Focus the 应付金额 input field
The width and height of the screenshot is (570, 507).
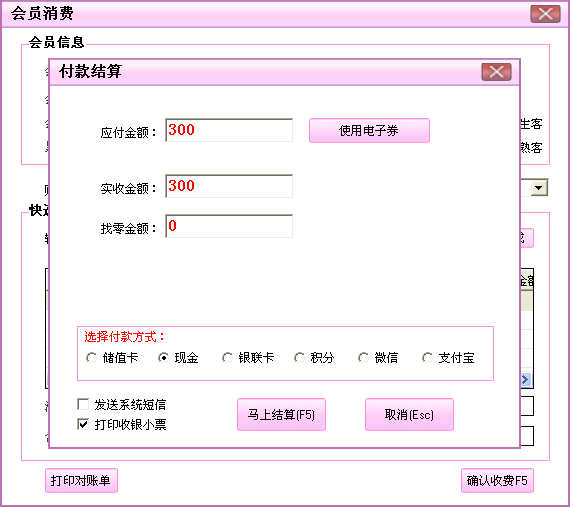[229, 130]
